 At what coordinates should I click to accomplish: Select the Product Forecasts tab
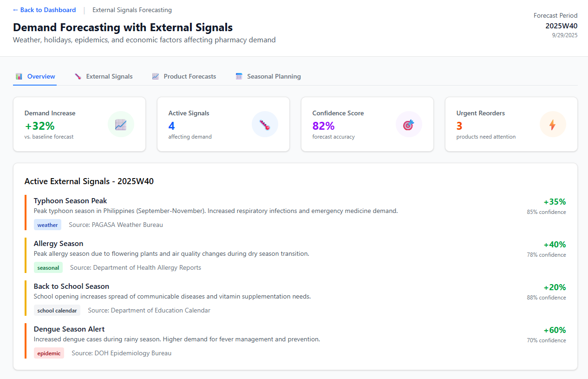click(x=190, y=76)
